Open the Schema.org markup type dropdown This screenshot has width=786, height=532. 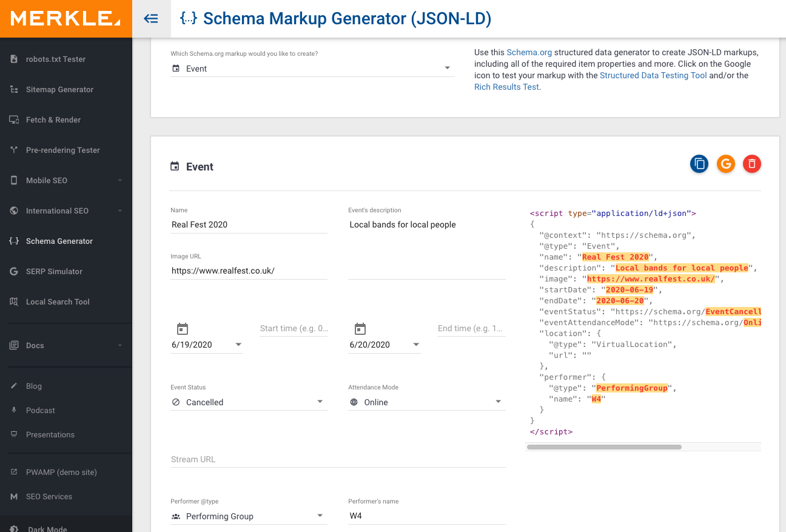click(x=312, y=69)
